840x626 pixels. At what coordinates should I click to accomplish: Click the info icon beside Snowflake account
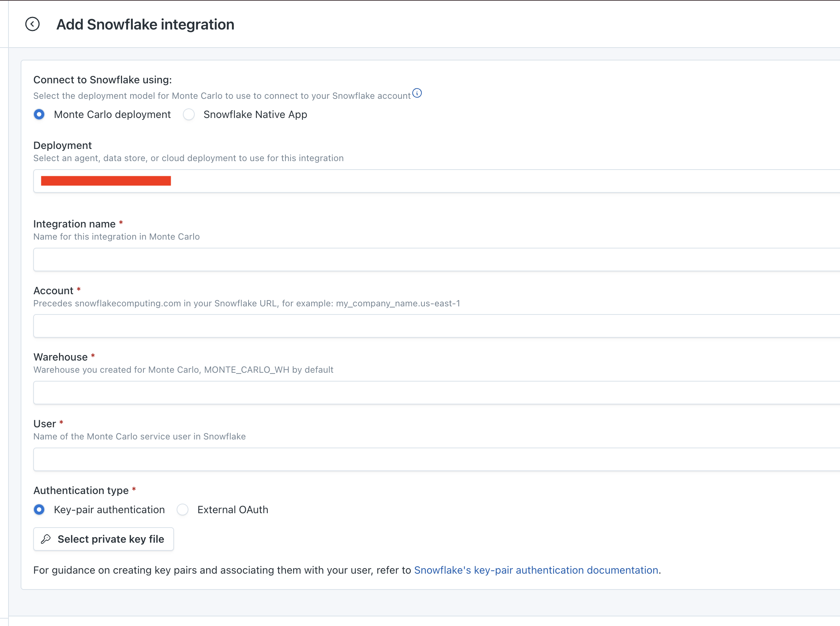click(x=417, y=93)
